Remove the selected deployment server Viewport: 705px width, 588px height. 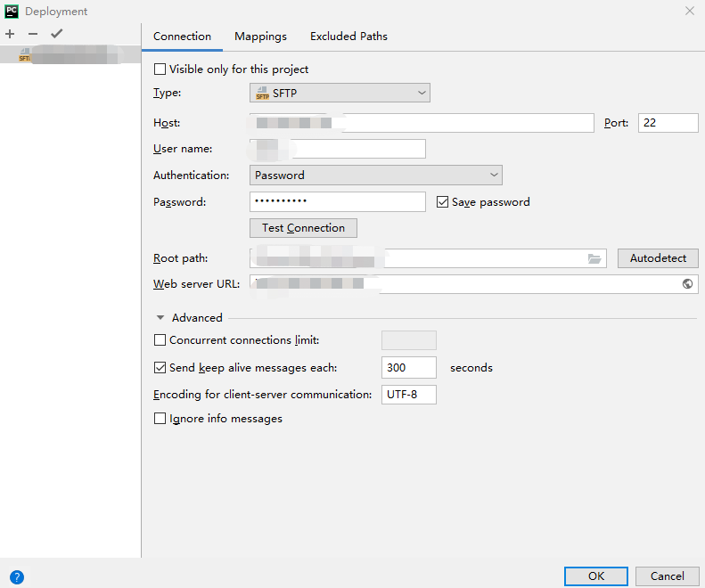coord(33,34)
